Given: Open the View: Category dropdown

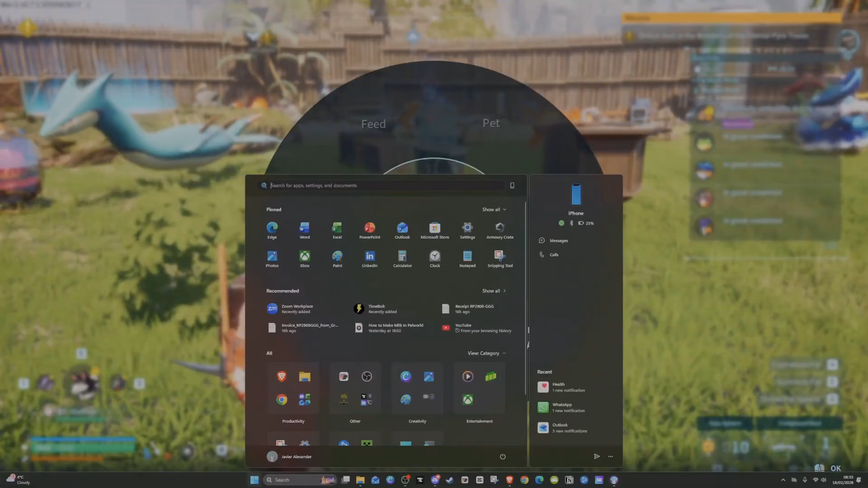Looking at the screenshot, I should (x=486, y=353).
